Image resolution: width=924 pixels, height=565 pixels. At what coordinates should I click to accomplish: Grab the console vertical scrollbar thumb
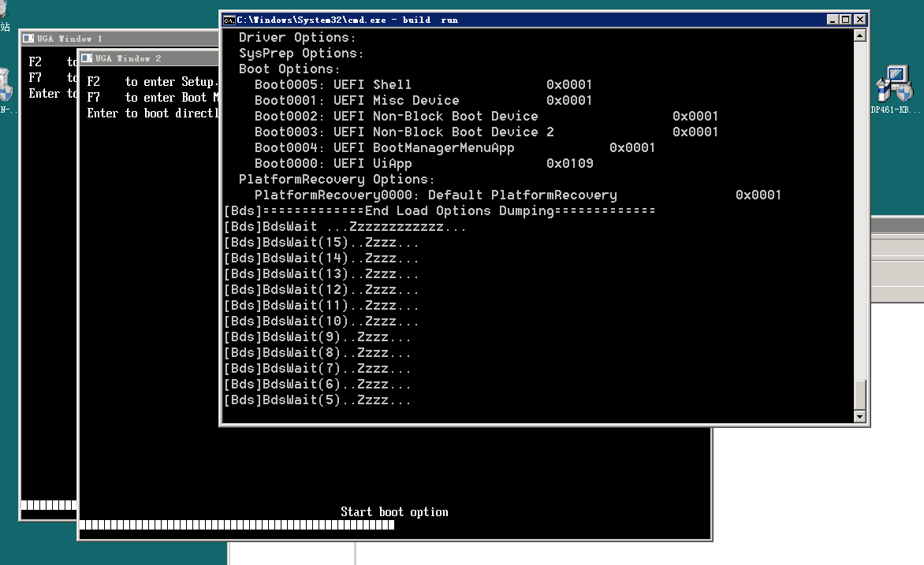point(859,394)
